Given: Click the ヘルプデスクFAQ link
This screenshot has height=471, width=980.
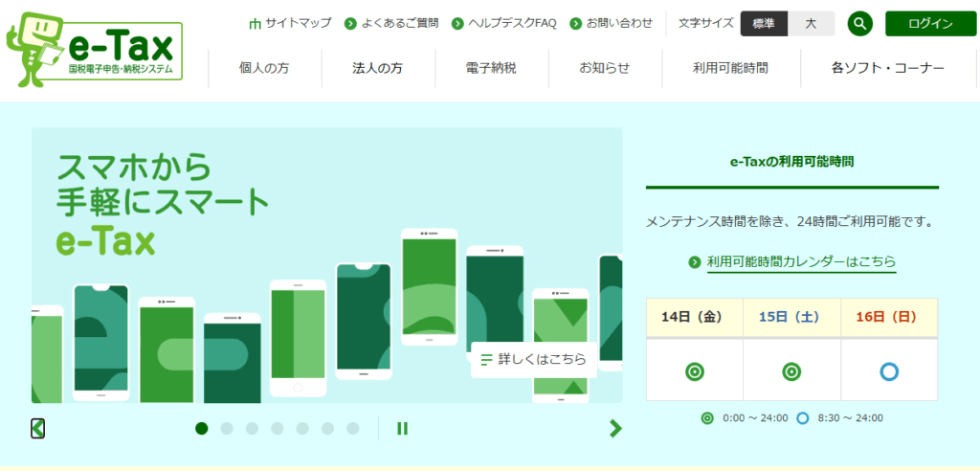Looking at the screenshot, I should click(504, 23).
